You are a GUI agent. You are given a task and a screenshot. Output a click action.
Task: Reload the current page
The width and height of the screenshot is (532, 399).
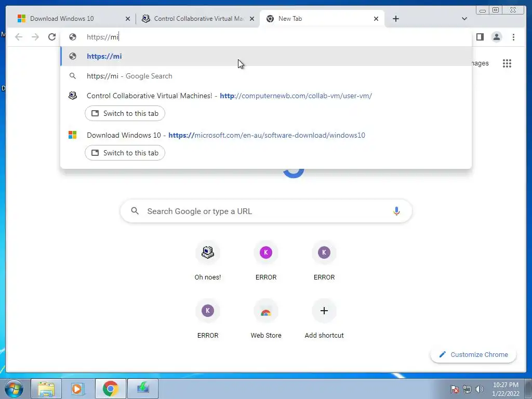click(52, 37)
